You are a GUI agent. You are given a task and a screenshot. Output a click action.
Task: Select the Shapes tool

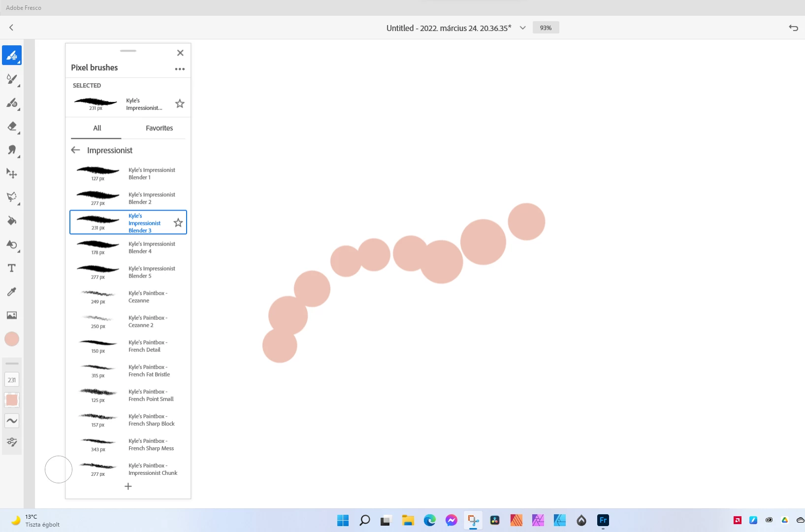tap(12, 245)
